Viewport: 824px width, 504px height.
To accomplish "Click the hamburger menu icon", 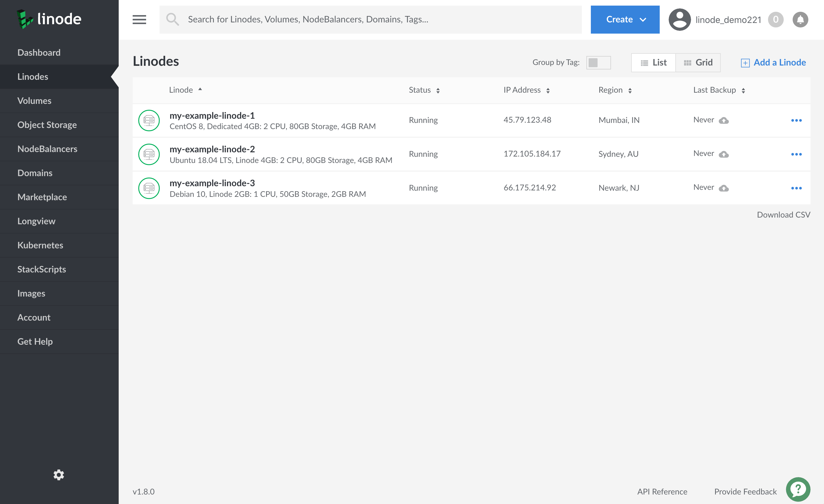I will coord(139,19).
